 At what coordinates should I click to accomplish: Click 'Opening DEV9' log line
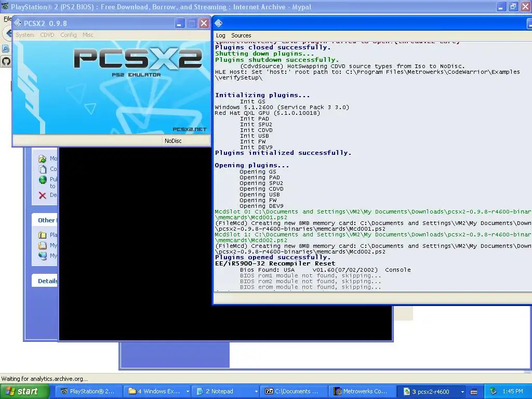pyautogui.click(x=261, y=206)
